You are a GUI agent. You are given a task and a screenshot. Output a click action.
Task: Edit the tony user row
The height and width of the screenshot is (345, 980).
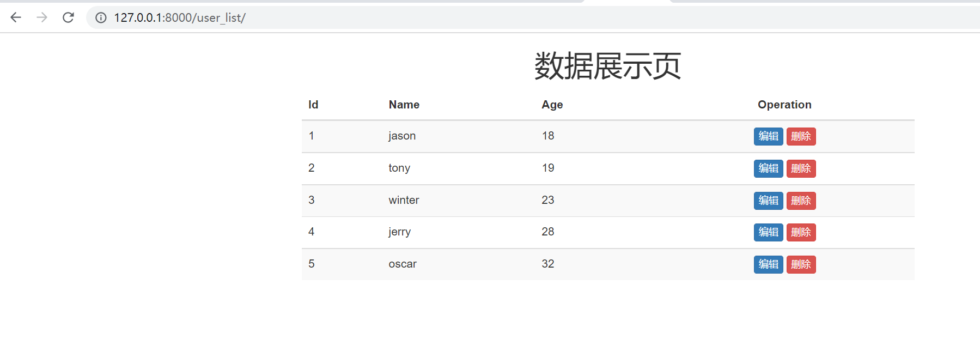tap(768, 168)
